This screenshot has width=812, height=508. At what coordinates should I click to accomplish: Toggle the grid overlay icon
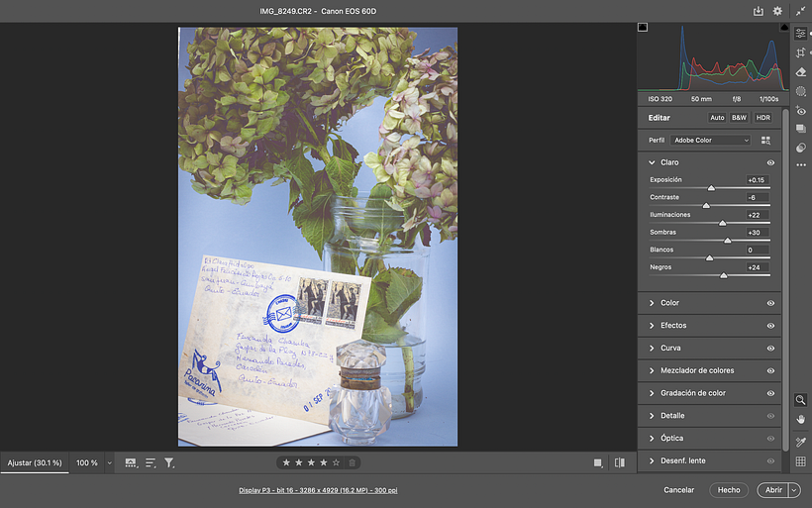click(x=800, y=460)
